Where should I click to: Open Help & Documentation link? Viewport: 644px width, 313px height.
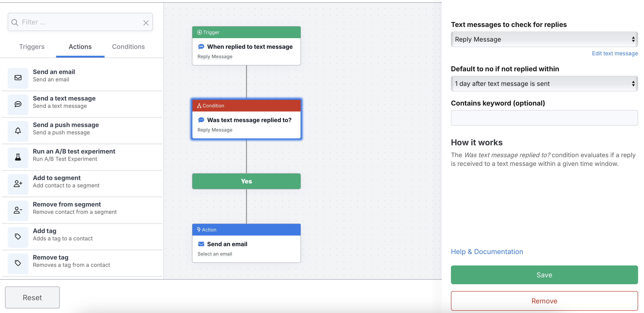tap(487, 252)
